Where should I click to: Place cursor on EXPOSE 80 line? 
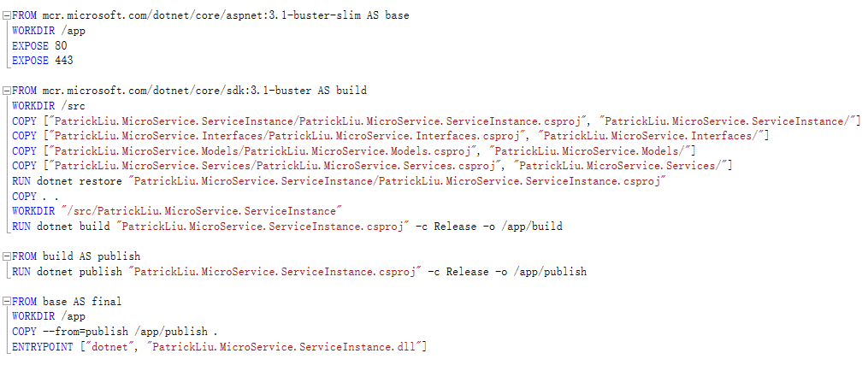[x=39, y=45]
